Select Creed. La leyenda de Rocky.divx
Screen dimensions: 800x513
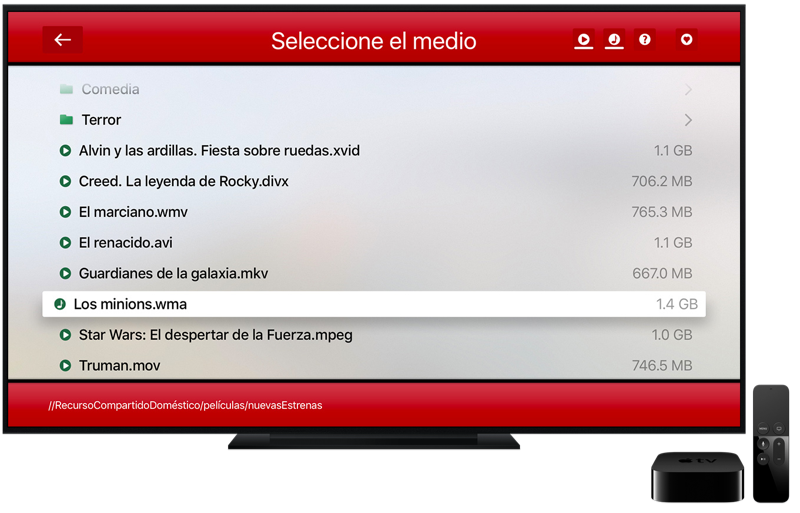point(183,182)
